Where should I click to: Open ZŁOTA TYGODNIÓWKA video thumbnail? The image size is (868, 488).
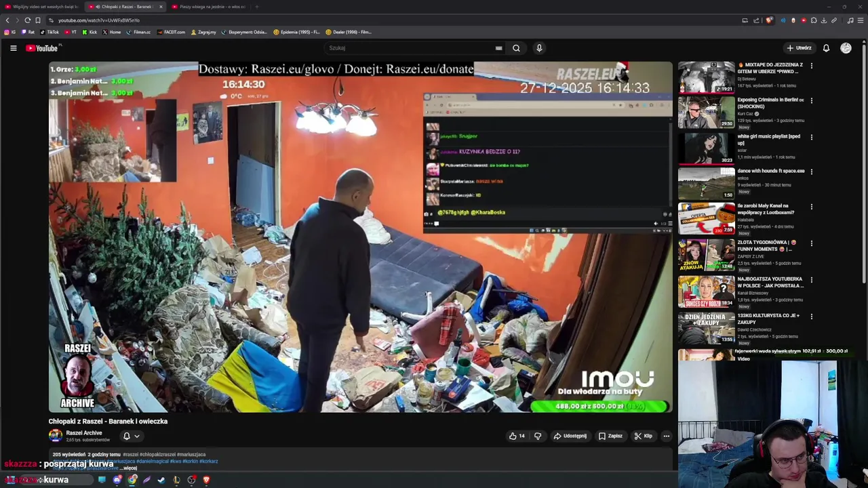(707, 254)
